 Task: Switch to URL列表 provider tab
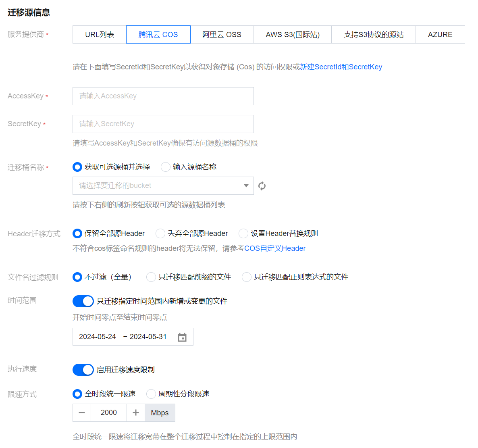click(x=100, y=35)
